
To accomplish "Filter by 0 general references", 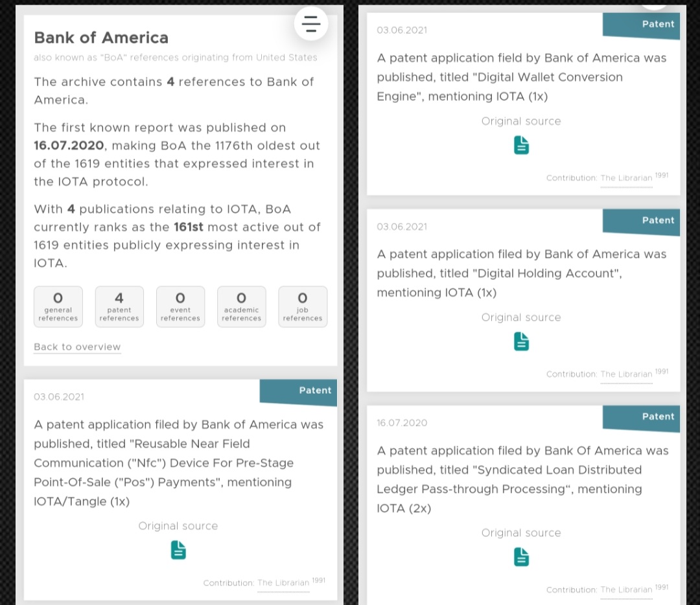I will (58, 306).
